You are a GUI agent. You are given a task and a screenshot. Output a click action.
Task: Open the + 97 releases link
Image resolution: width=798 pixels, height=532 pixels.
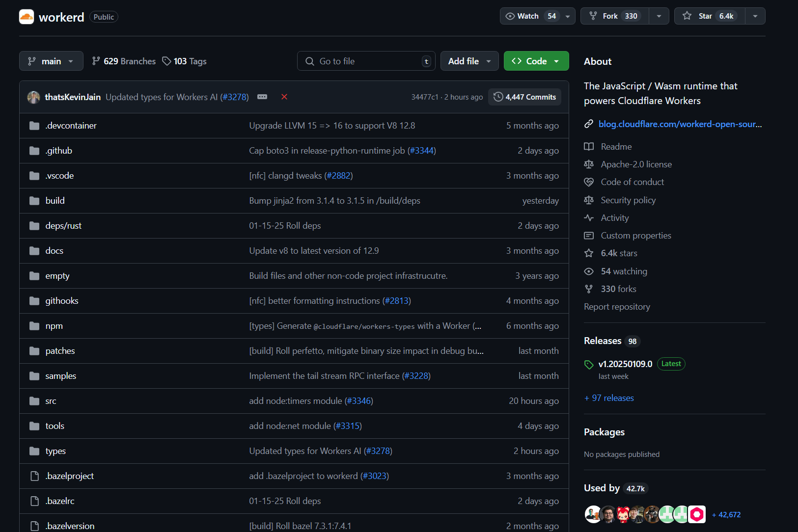click(609, 398)
